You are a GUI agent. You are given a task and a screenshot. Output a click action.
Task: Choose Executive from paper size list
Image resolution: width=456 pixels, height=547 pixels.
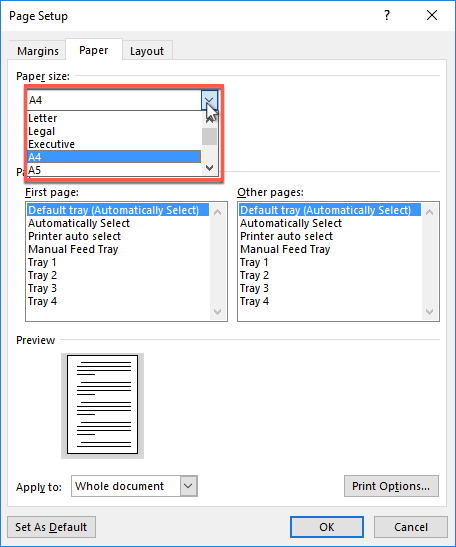coord(114,144)
